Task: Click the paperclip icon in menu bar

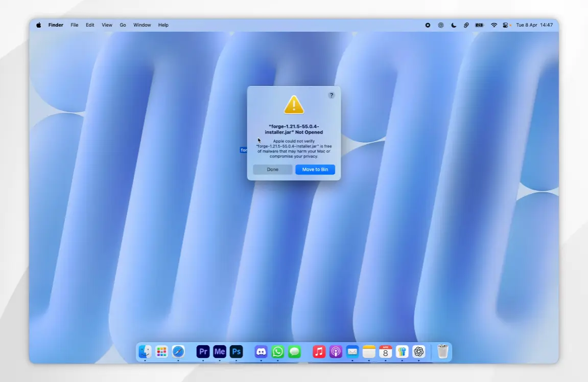Action: click(466, 25)
